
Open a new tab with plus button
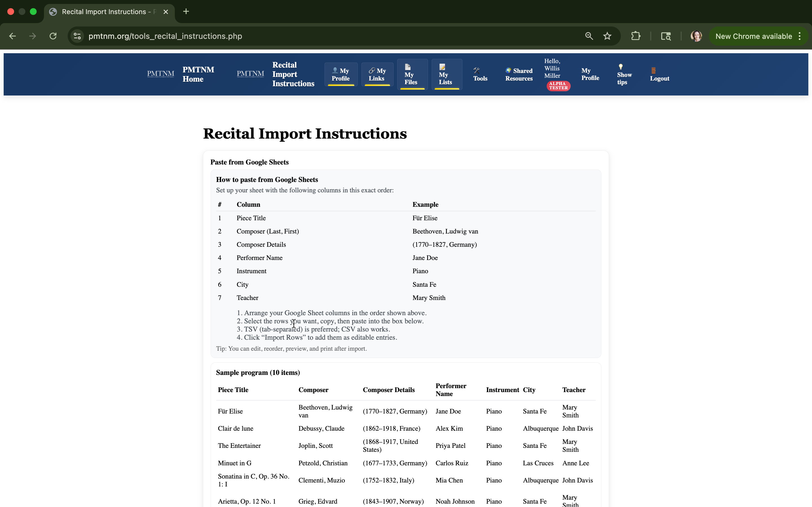186,12
